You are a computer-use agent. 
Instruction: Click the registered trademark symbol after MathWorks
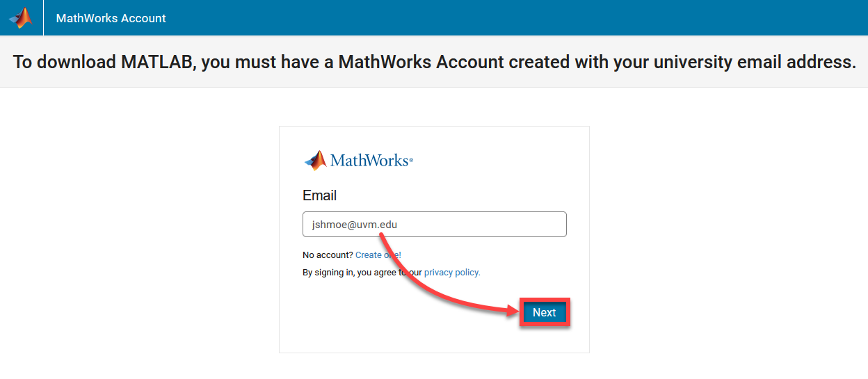click(411, 160)
